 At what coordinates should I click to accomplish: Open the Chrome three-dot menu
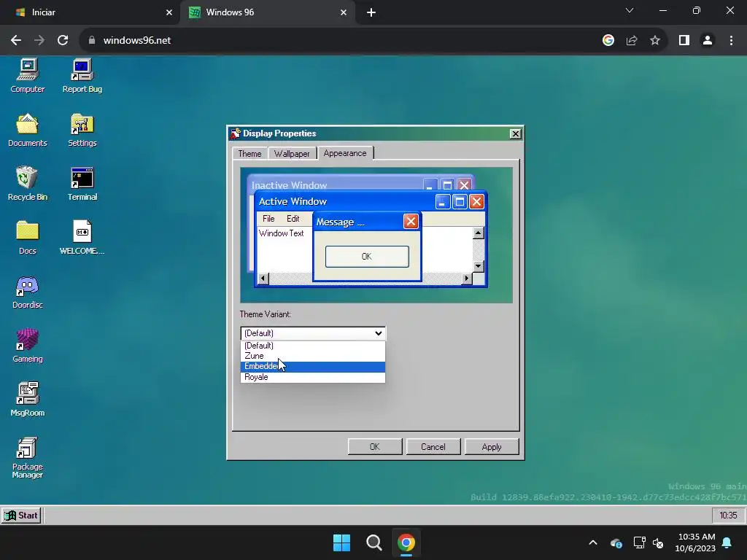[731, 41]
